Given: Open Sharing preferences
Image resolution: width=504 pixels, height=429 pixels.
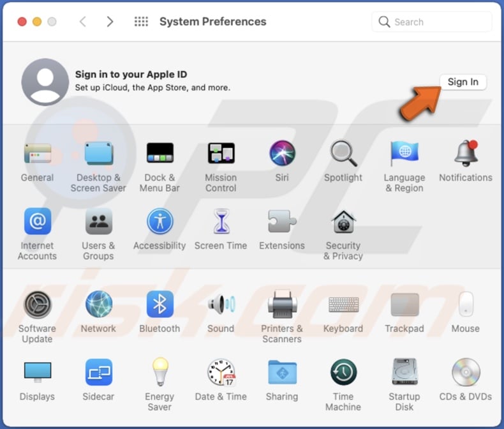Looking at the screenshot, I should (282, 372).
